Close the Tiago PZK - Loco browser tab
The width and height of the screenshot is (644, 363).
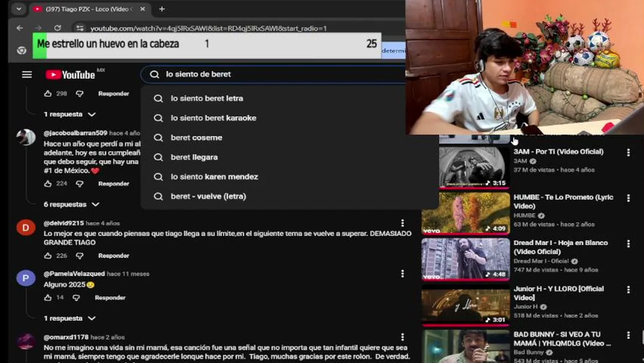tap(143, 9)
